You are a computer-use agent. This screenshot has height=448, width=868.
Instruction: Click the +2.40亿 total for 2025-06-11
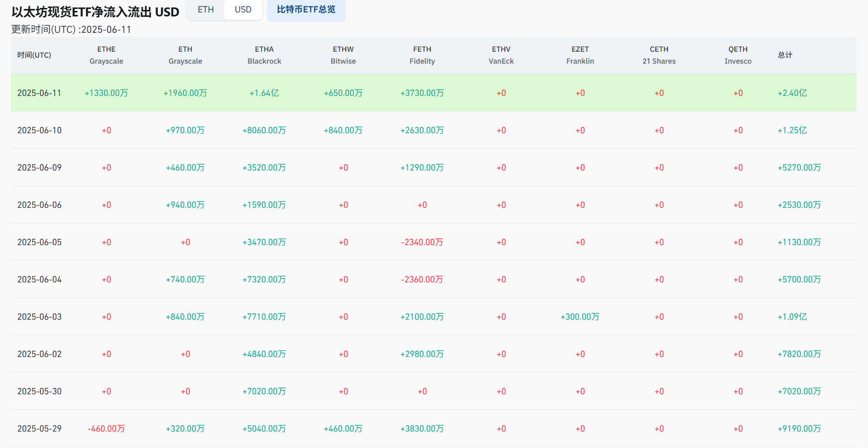792,93
